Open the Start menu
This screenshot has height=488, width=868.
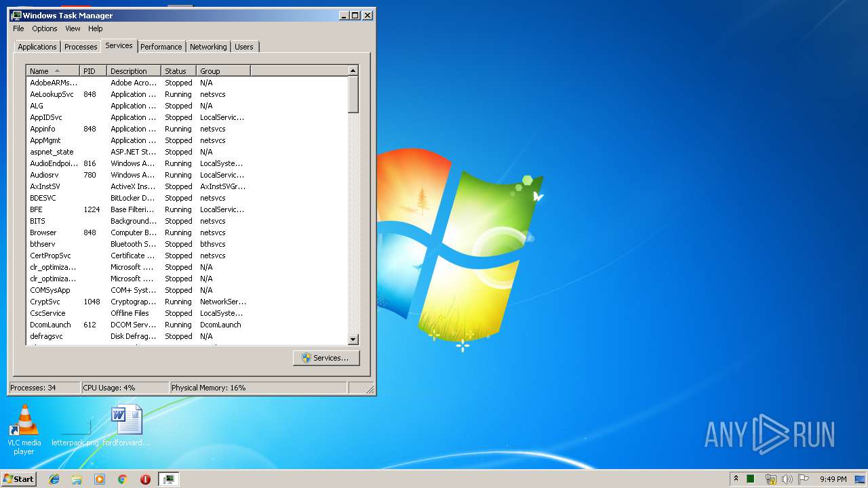tap(18, 479)
